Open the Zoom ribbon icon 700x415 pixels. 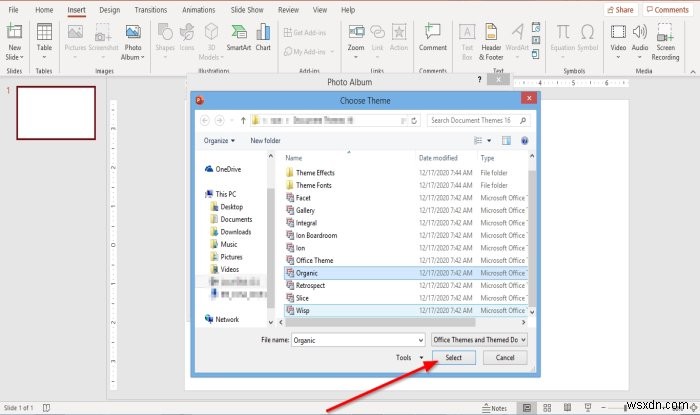coord(356,32)
